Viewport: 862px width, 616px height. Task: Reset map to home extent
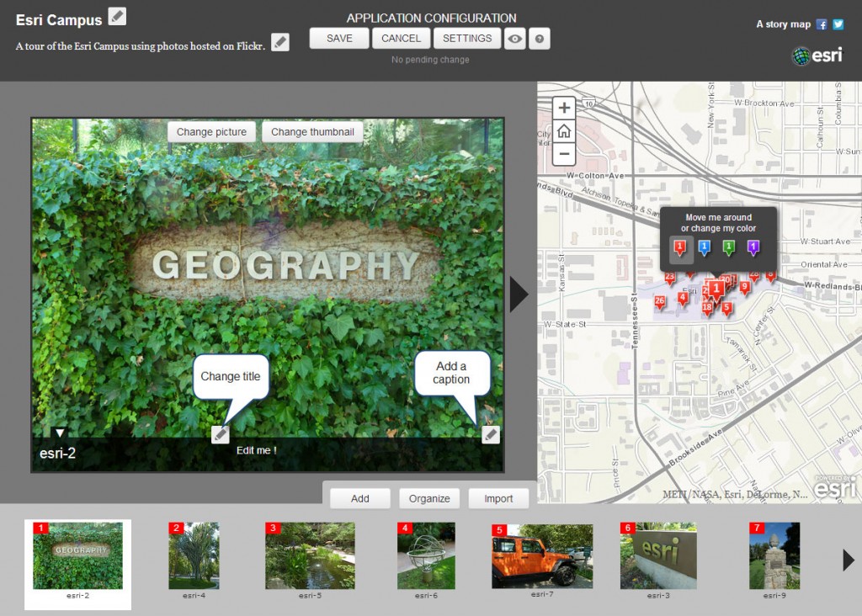coord(564,131)
